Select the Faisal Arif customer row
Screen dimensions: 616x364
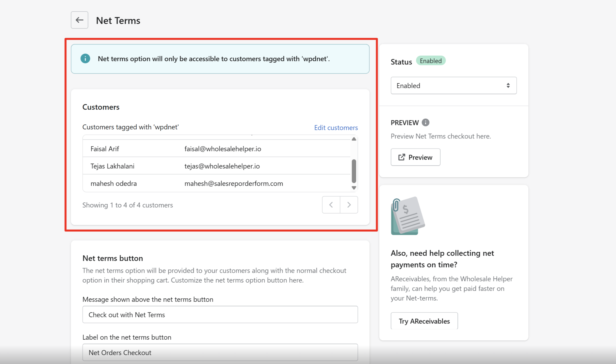pyautogui.click(x=105, y=149)
